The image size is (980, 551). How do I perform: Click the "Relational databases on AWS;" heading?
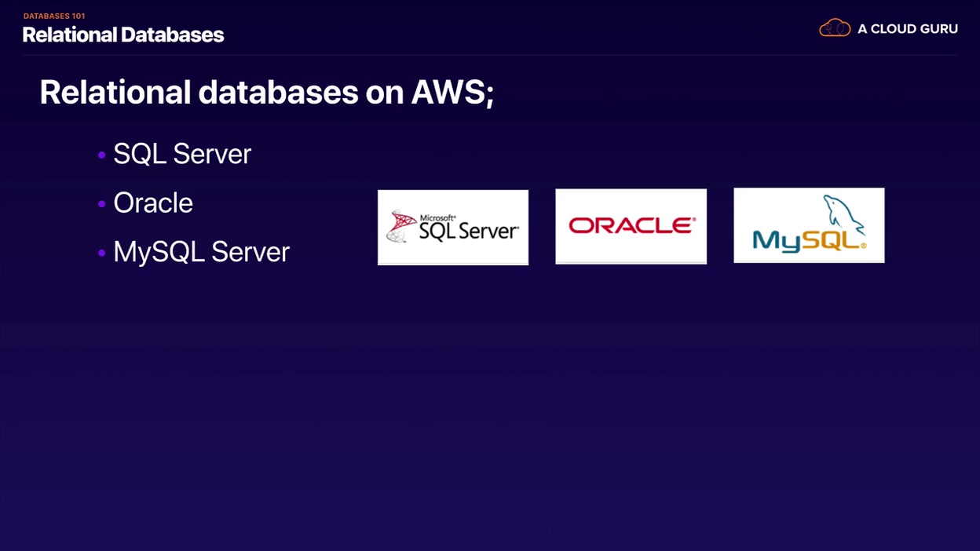(x=266, y=93)
